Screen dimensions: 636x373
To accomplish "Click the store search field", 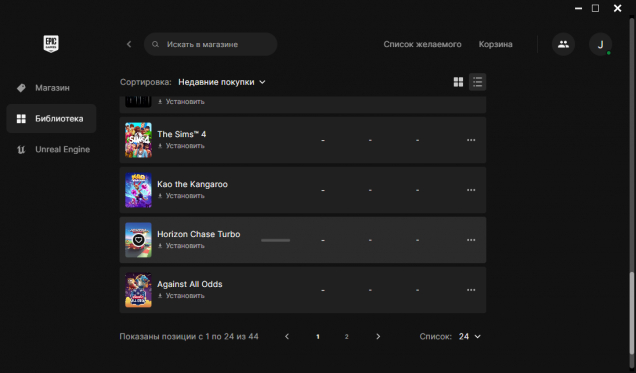I will tap(211, 44).
